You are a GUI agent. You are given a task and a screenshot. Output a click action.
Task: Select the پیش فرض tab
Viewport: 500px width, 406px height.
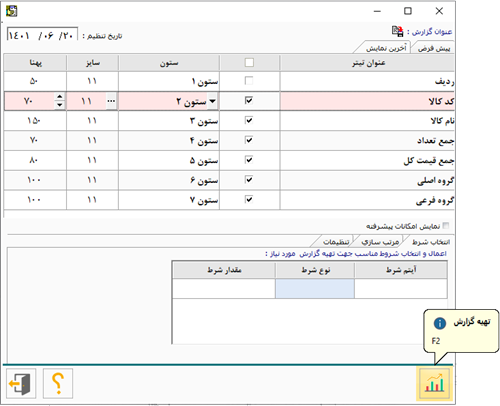434,48
